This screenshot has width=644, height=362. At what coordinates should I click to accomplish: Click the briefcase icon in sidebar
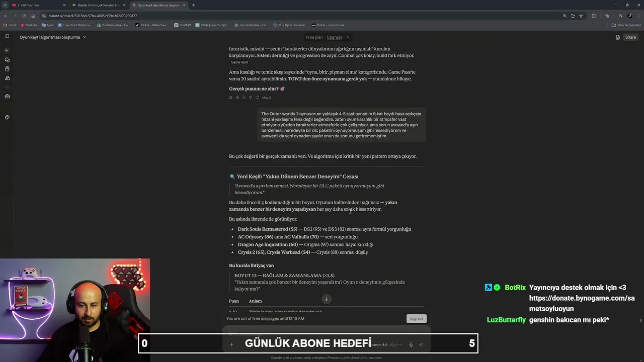pyautogui.click(x=7, y=96)
